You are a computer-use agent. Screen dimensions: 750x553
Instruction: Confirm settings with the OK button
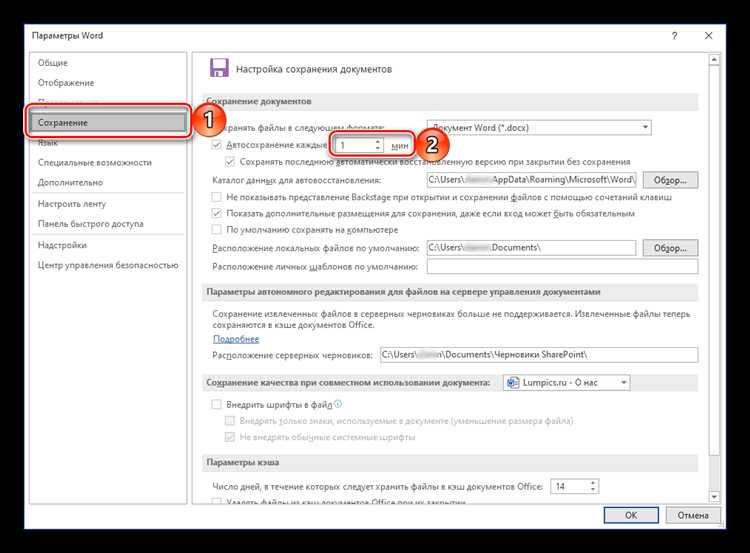[631, 515]
